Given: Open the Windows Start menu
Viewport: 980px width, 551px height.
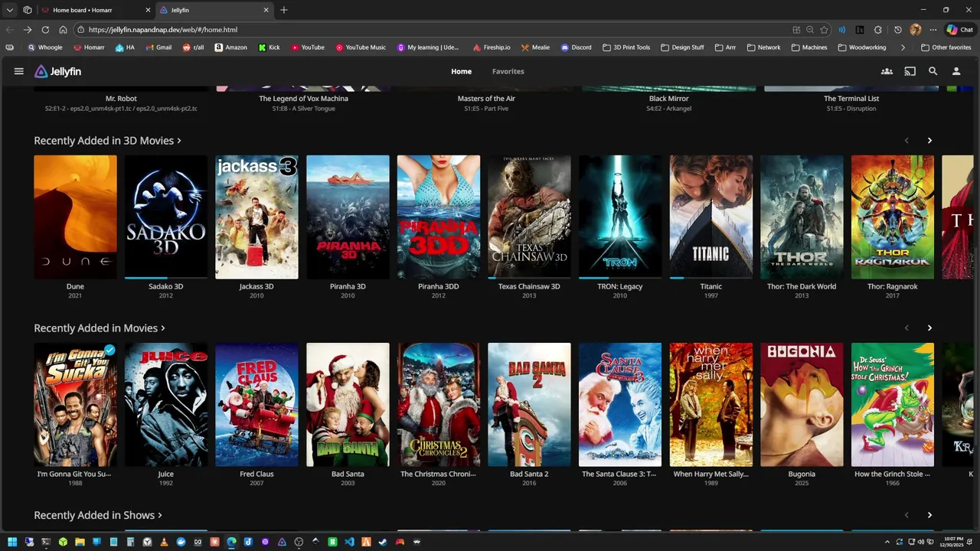Looking at the screenshot, I should (x=12, y=542).
